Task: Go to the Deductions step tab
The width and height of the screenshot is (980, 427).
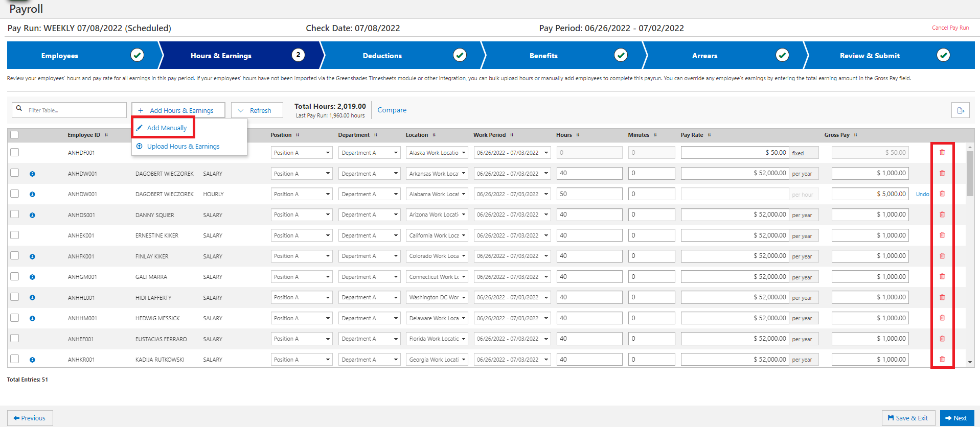Action: pos(382,56)
